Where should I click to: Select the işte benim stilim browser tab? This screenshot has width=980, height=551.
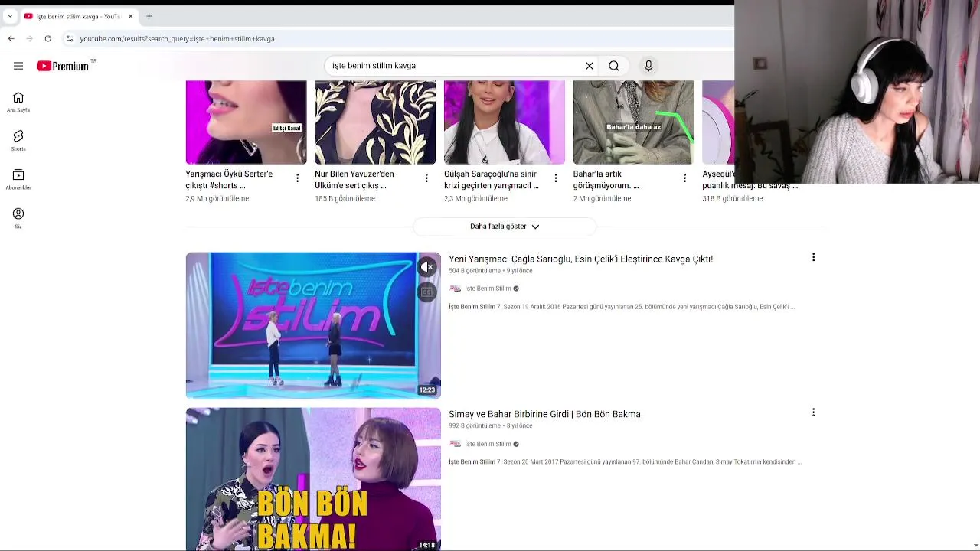pos(78,16)
